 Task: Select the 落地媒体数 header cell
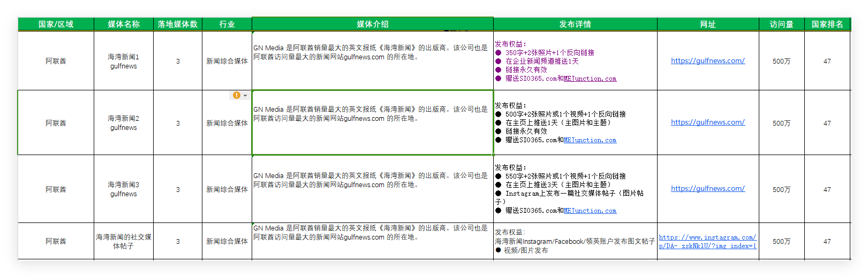[x=178, y=24]
